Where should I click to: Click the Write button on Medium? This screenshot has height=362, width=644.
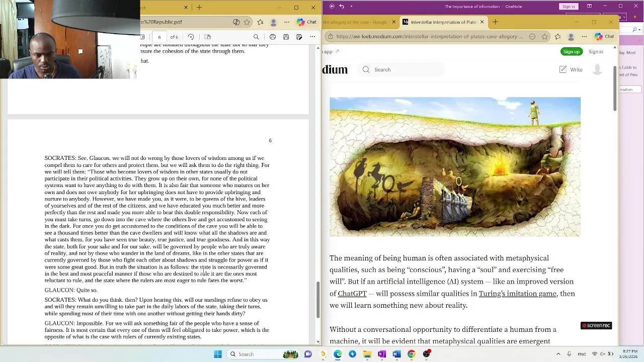(571, 70)
